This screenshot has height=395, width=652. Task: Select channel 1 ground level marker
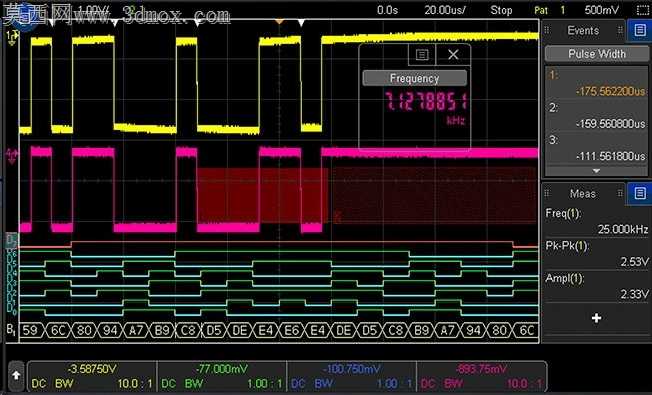tap(11, 37)
